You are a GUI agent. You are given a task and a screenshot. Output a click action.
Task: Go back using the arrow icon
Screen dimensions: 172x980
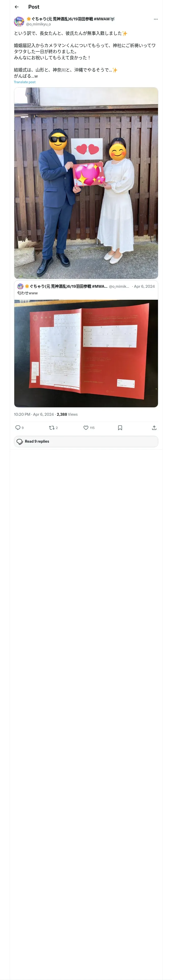17,7
